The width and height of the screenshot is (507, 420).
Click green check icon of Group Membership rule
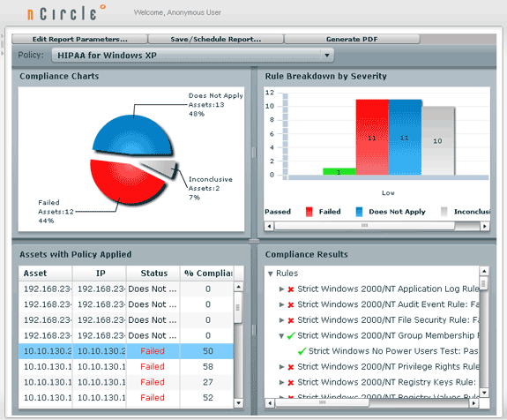coord(291,335)
